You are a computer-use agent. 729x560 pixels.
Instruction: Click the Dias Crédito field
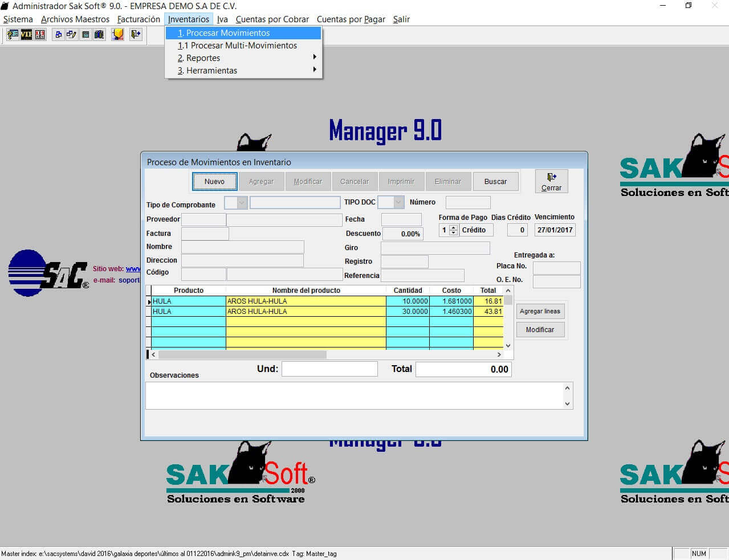tap(518, 230)
